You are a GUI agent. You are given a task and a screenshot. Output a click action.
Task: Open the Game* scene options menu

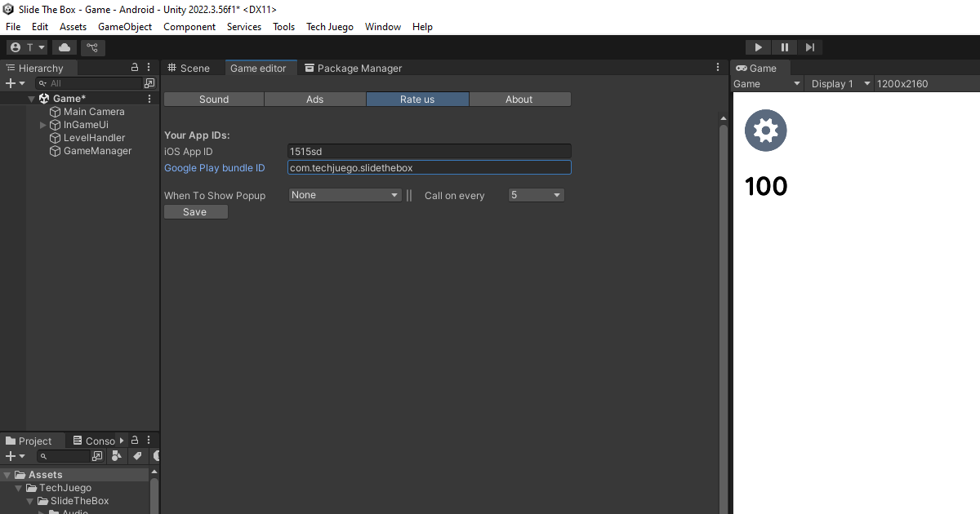click(x=149, y=99)
